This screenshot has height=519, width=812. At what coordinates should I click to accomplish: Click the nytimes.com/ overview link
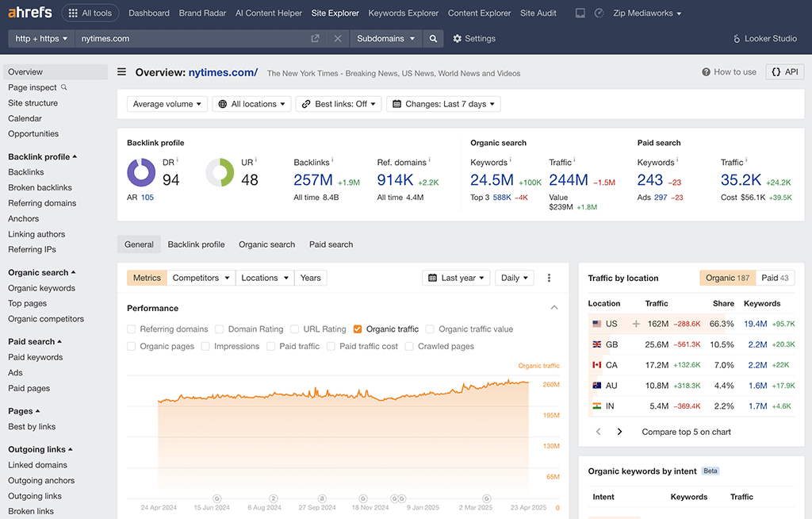pyautogui.click(x=223, y=72)
